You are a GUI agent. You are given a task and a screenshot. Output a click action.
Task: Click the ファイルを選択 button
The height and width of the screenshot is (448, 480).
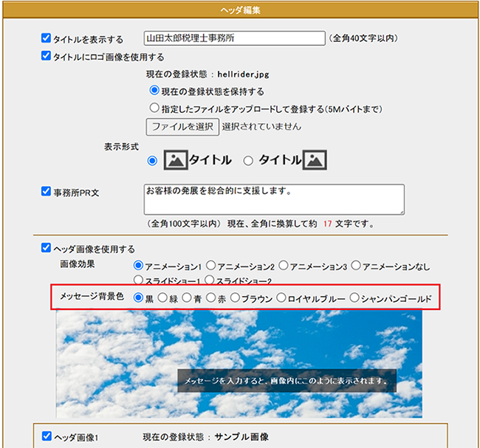[182, 127]
